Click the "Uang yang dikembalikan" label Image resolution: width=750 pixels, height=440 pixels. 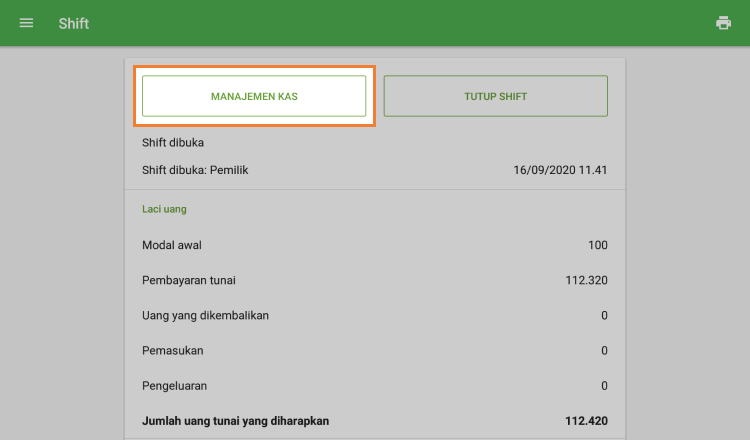[x=205, y=316]
